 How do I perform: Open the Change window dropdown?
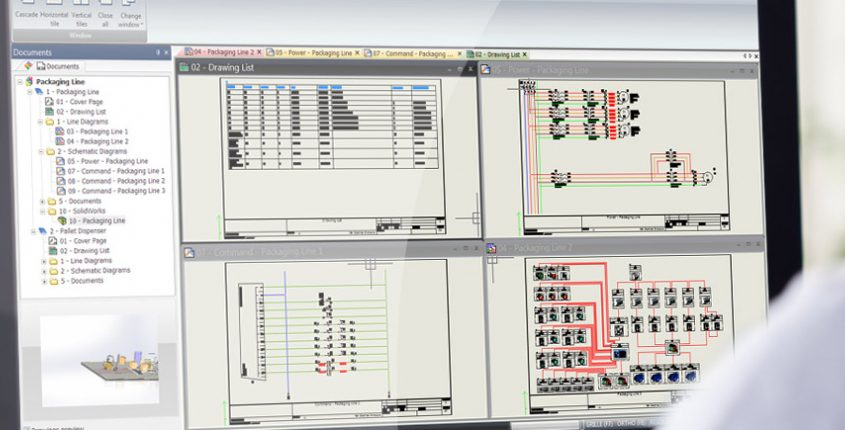coord(130,15)
